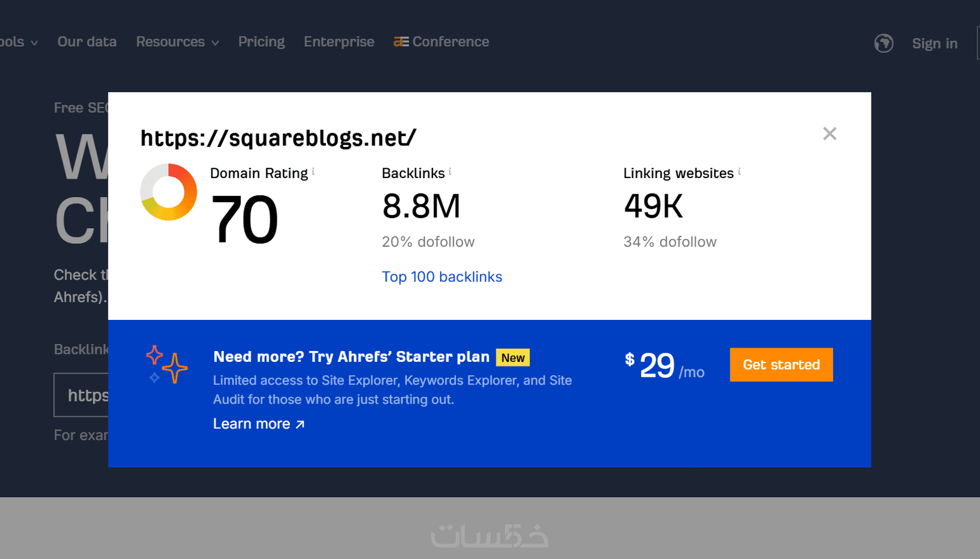Open the Our data page
Viewport: 980px width, 559px height.
[87, 41]
